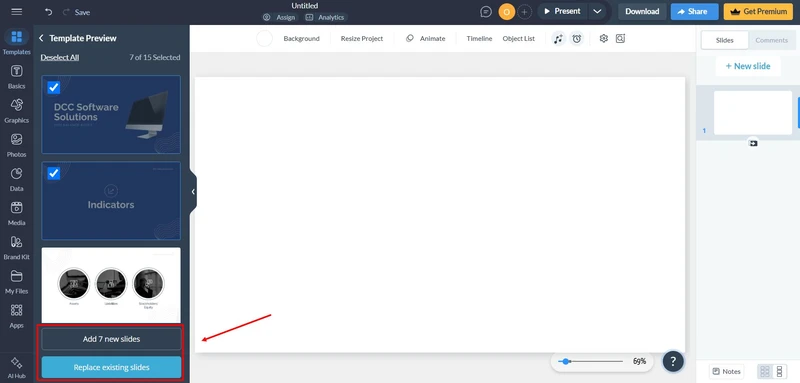Open the background color swatch

(x=264, y=39)
